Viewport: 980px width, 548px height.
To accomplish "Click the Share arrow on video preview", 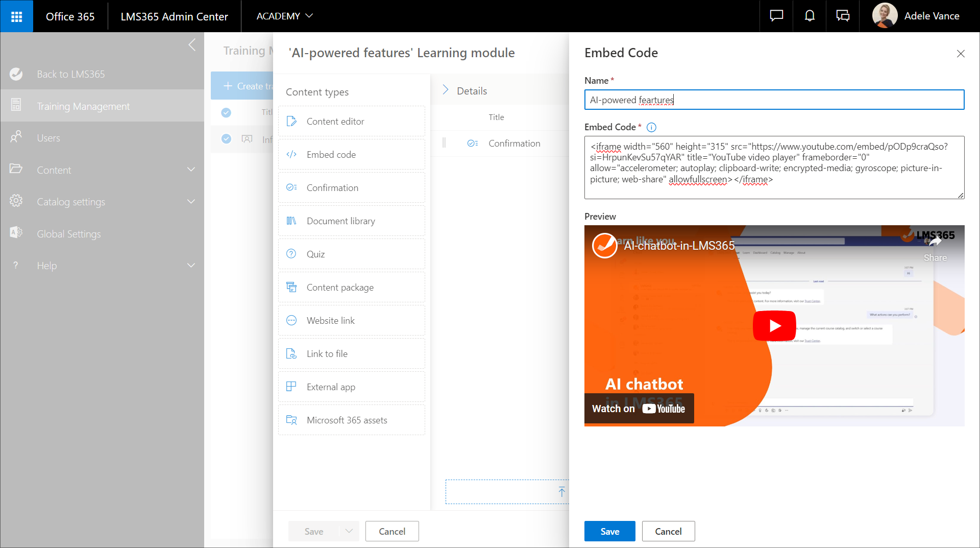I will coord(935,243).
